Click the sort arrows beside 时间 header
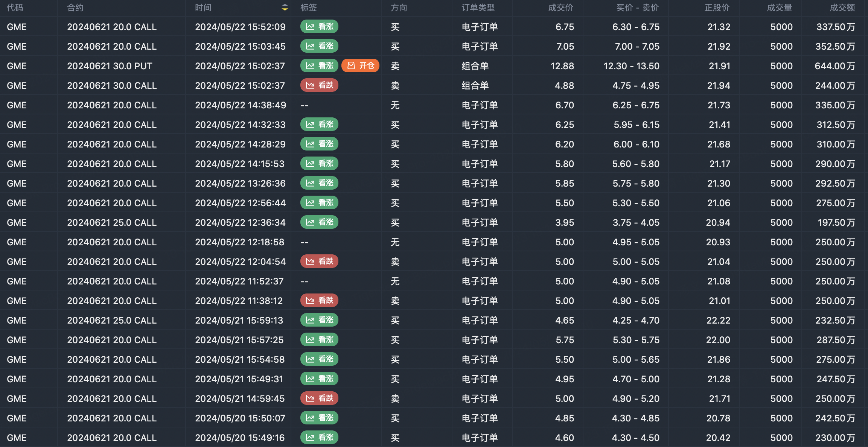The image size is (868, 447). [285, 8]
